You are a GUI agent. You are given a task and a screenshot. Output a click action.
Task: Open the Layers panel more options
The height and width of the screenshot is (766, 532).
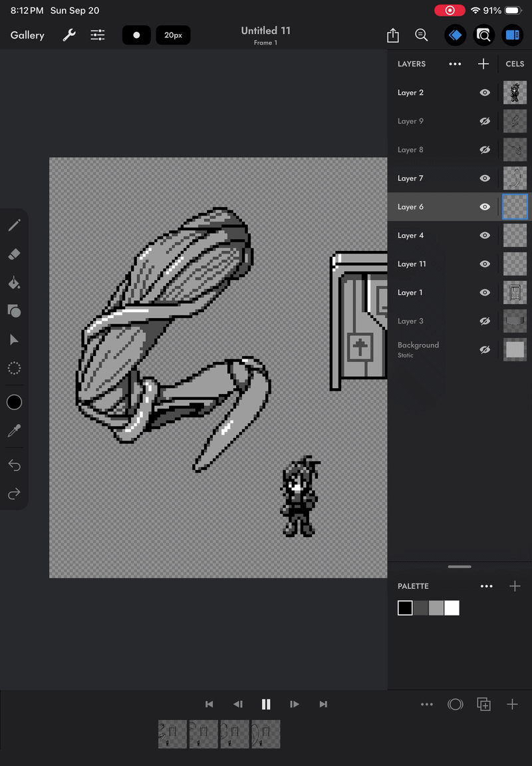455,64
